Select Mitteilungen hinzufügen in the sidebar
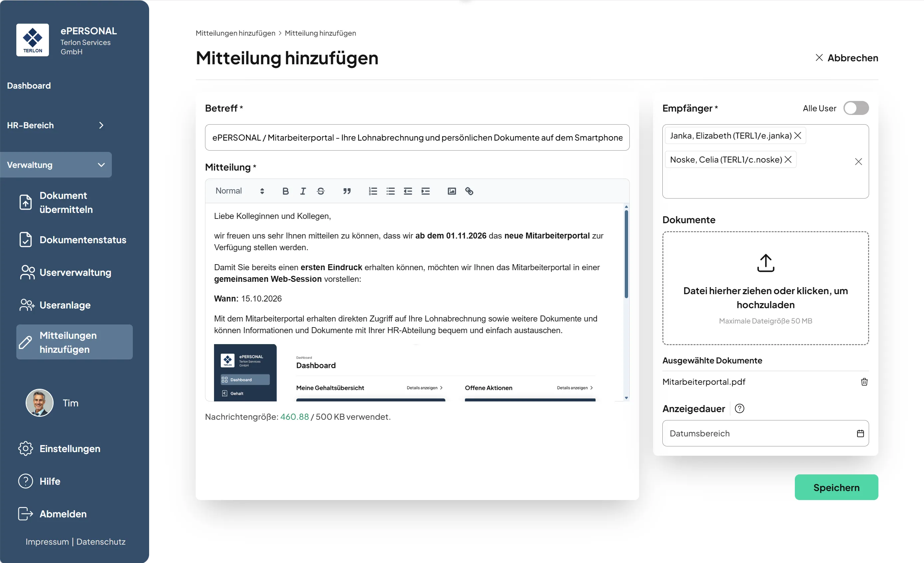Screen dimensions: 924x563 click(74, 342)
